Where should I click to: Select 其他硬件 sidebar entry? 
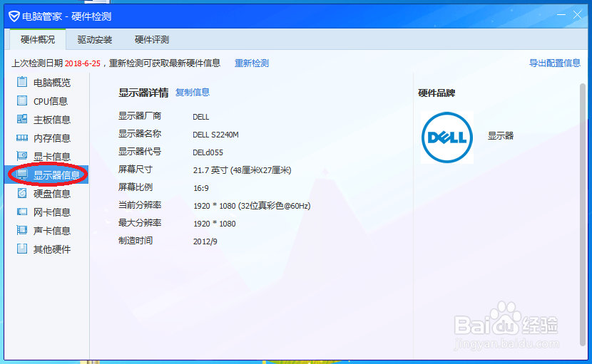pyautogui.click(x=46, y=249)
